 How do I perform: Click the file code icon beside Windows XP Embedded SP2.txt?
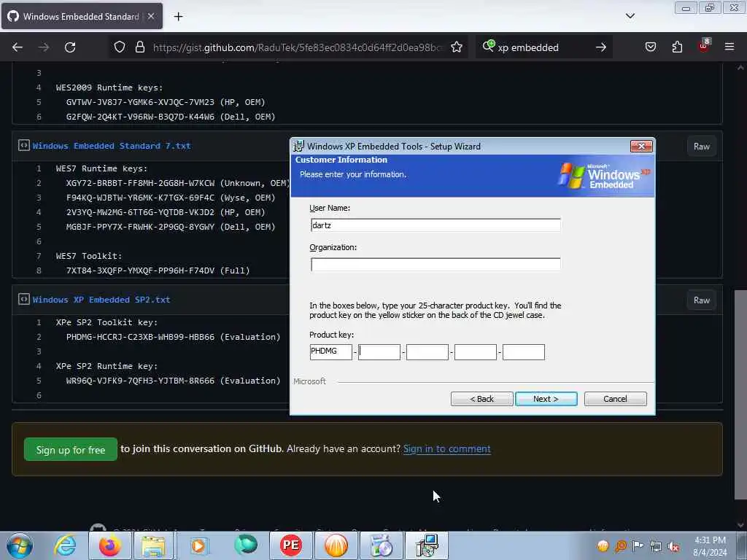click(x=24, y=299)
